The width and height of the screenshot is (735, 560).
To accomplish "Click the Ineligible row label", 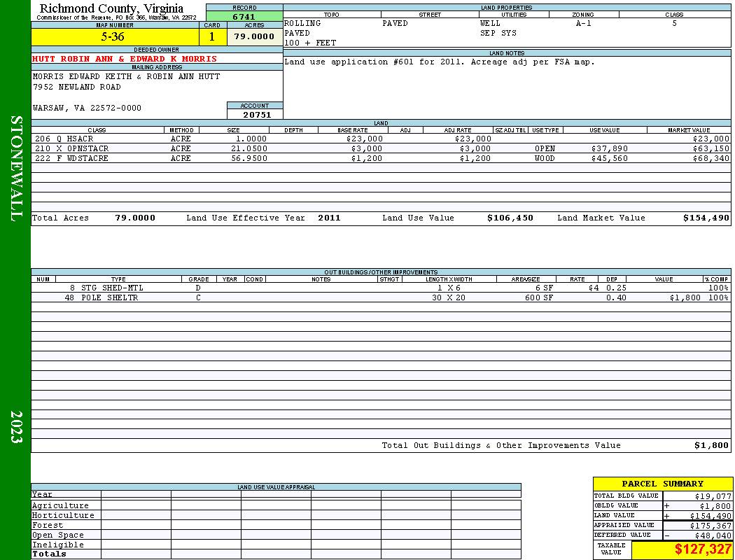I will point(57,545).
